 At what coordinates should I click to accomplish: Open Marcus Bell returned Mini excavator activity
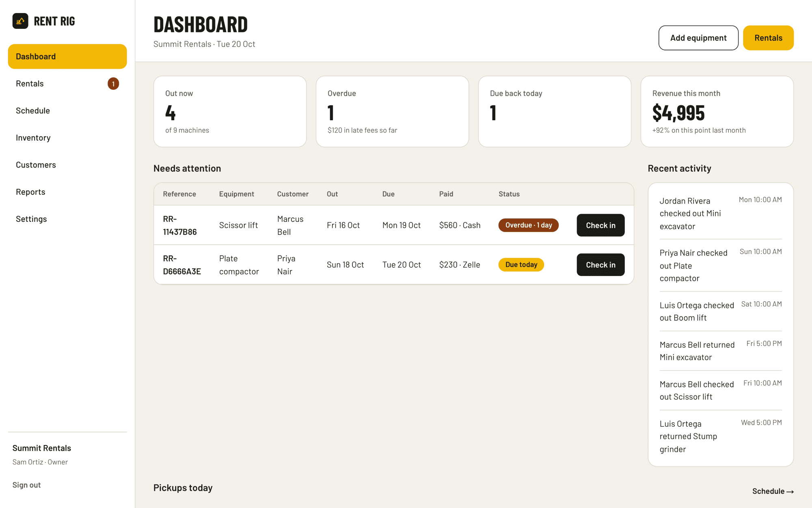coord(721,351)
